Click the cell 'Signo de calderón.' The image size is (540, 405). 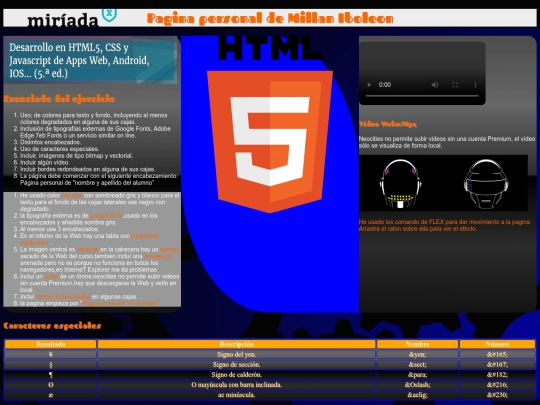click(x=237, y=374)
